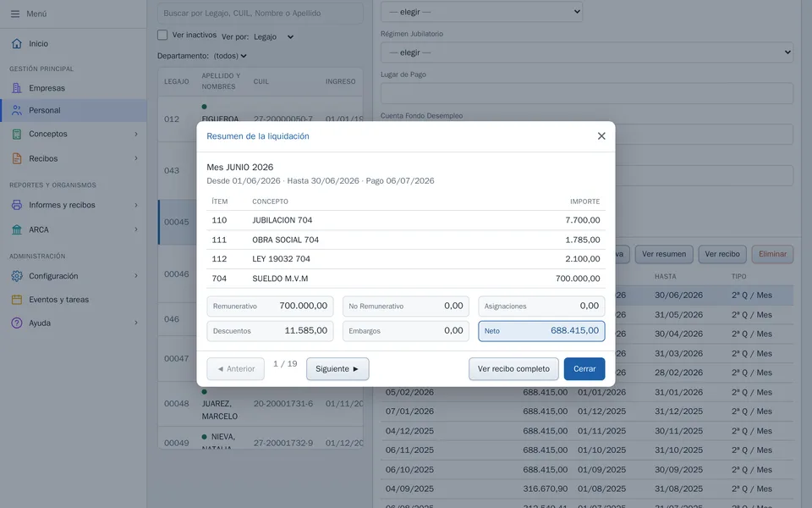This screenshot has width=812, height=508.
Task: Click Ver recibo completo button
Action: coord(513,369)
